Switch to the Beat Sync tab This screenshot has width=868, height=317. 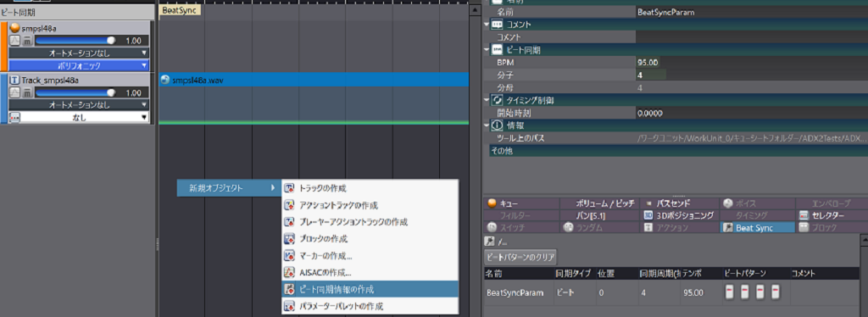(757, 227)
